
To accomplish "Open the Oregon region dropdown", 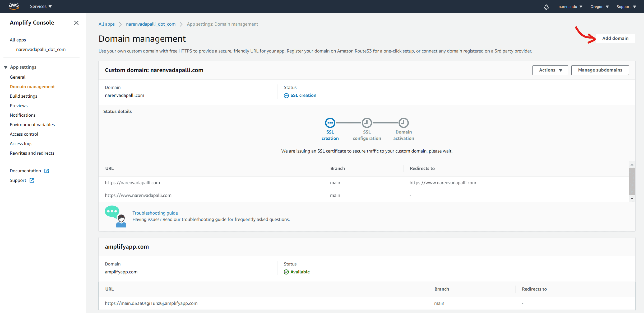I will pyautogui.click(x=599, y=7).
